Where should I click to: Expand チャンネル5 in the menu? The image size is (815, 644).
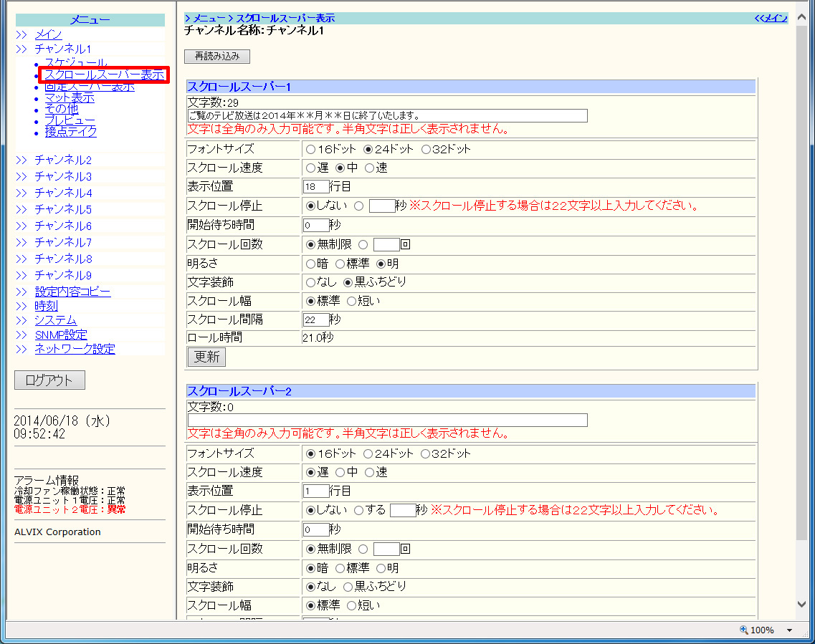[63, 209]
